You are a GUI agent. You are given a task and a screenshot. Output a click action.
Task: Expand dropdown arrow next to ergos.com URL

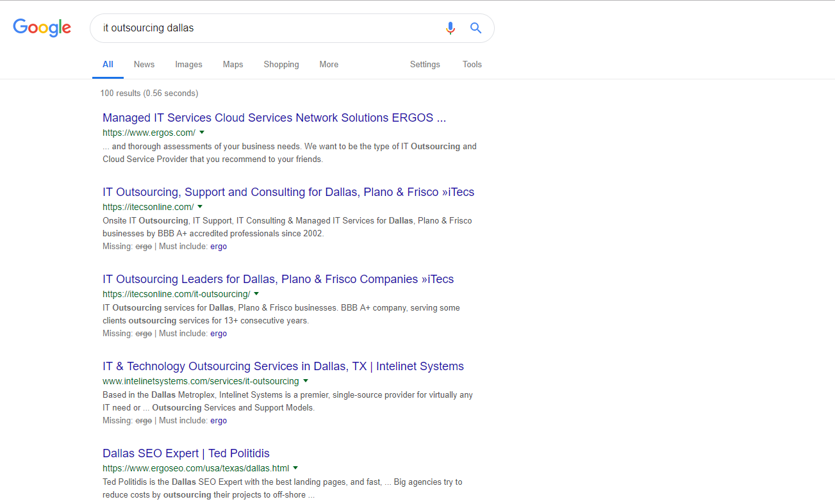tap(202, 133)
